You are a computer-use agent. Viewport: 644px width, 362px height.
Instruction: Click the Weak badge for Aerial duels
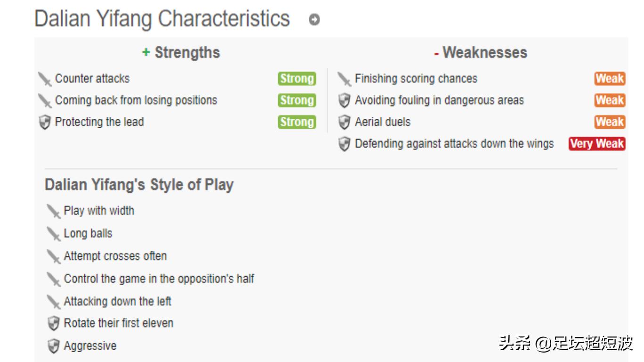click(610, 122)
